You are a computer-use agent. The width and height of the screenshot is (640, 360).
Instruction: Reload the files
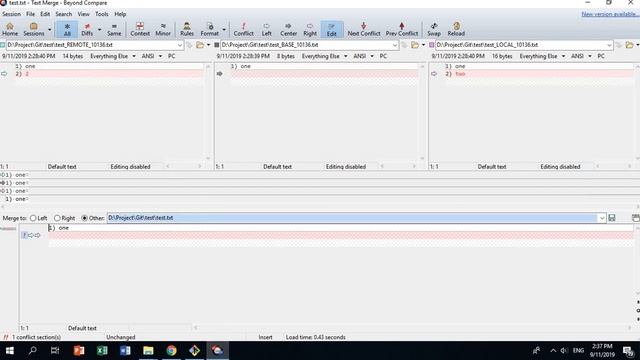coord(456,29)
